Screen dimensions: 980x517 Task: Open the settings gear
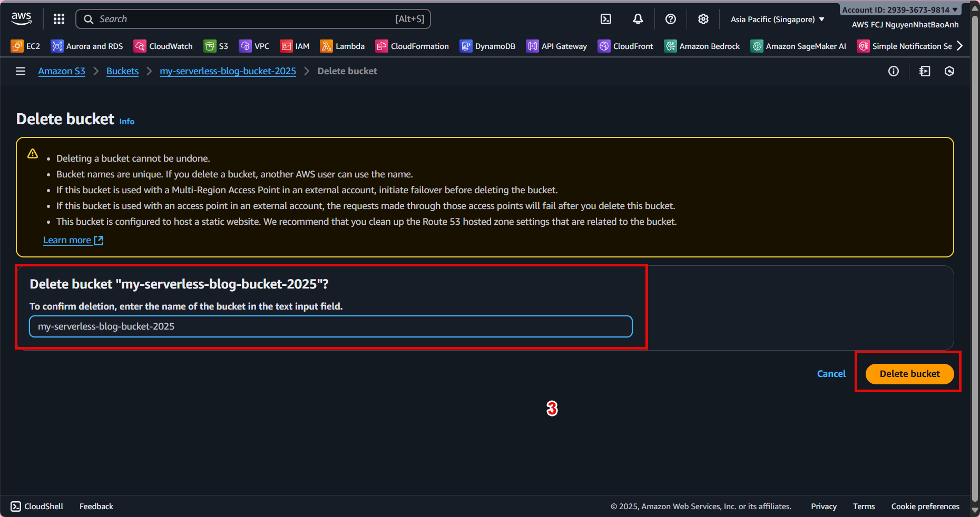(x=703, y=19)
